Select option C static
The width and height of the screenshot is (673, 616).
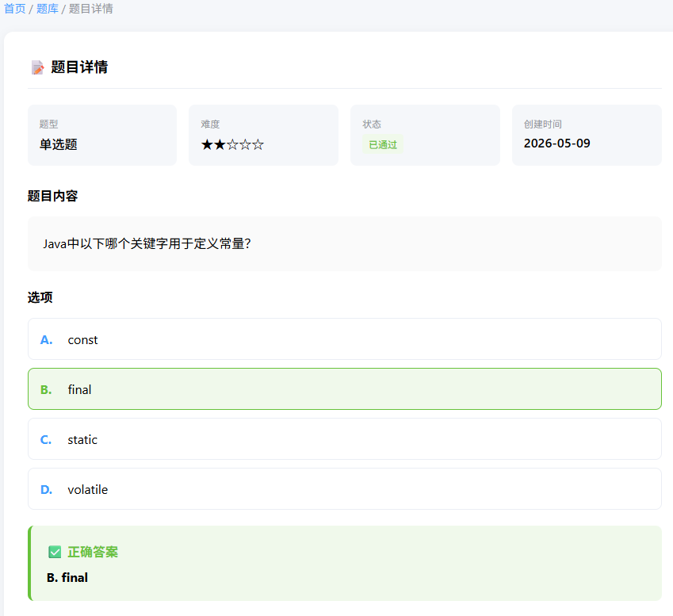click(345, 438)
